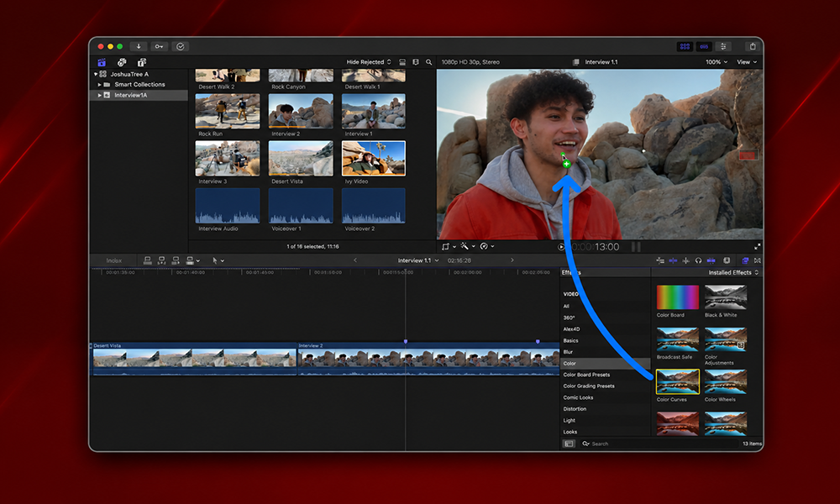Go back in timeline history arrow
840x504 pixels.
click(x=354, y=260)
